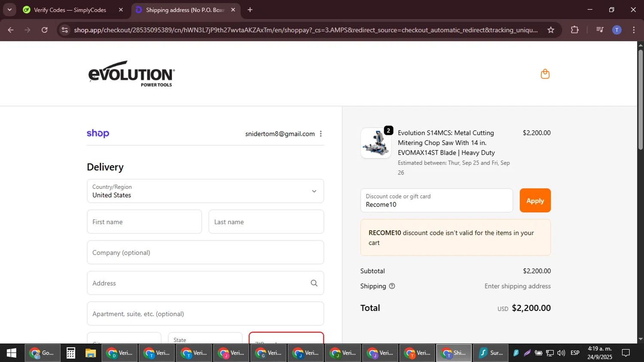The height and width of the screenshot is (362, 644).
Task: Click the volume speaker tray icon
Action: click(561, 353)
